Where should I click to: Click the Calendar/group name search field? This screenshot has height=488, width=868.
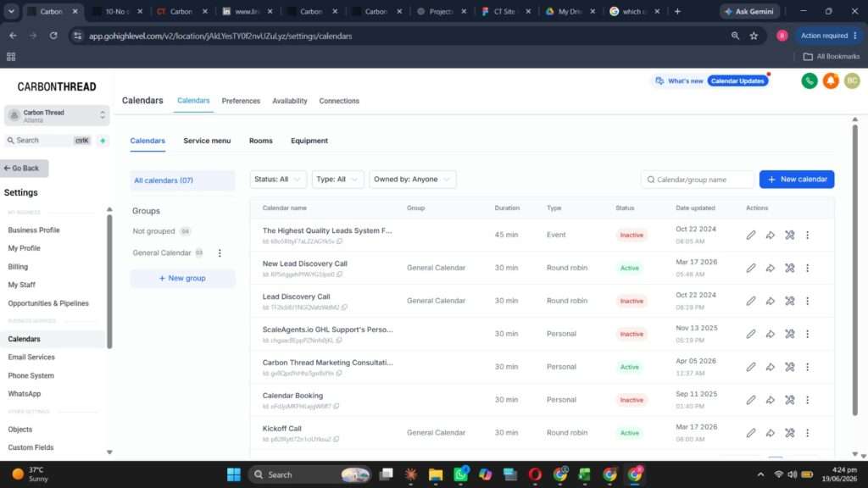[x=698, y=180]
